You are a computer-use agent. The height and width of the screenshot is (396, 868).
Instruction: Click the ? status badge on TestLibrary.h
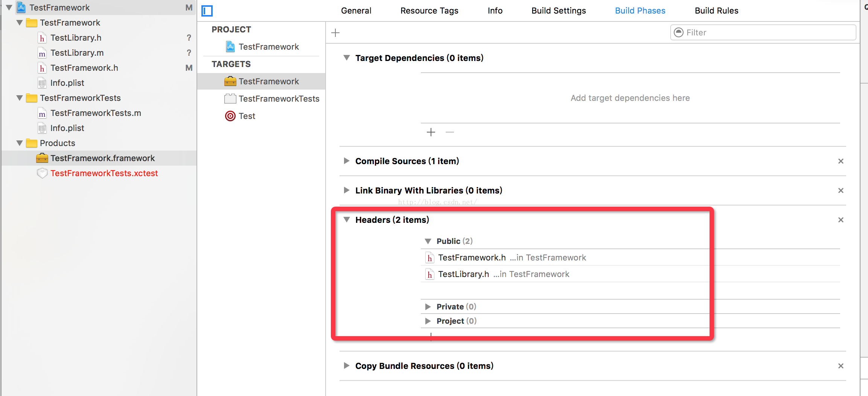pos(189,38)
